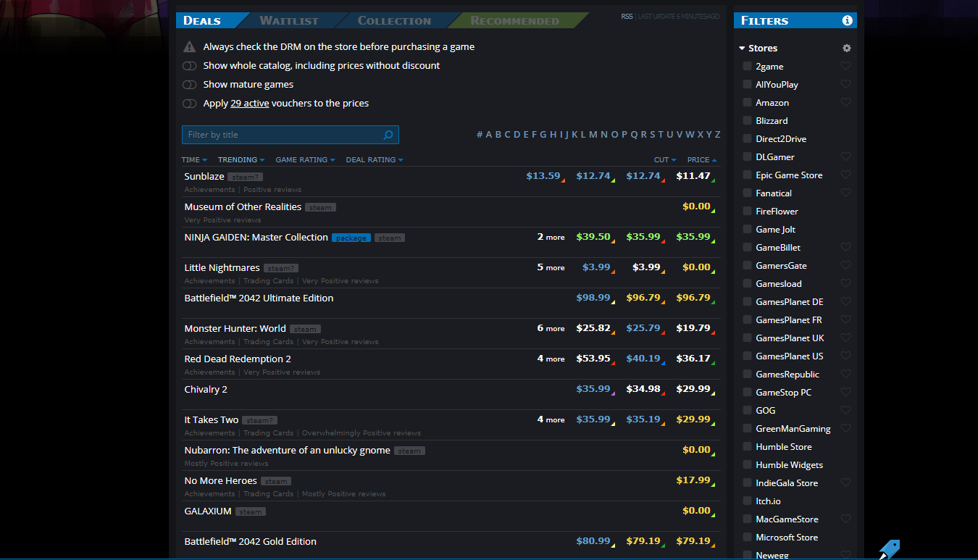Favorite the DLGamer store heart
The height and width of the screenshot is (560, 978).
(x=845, y=156)
